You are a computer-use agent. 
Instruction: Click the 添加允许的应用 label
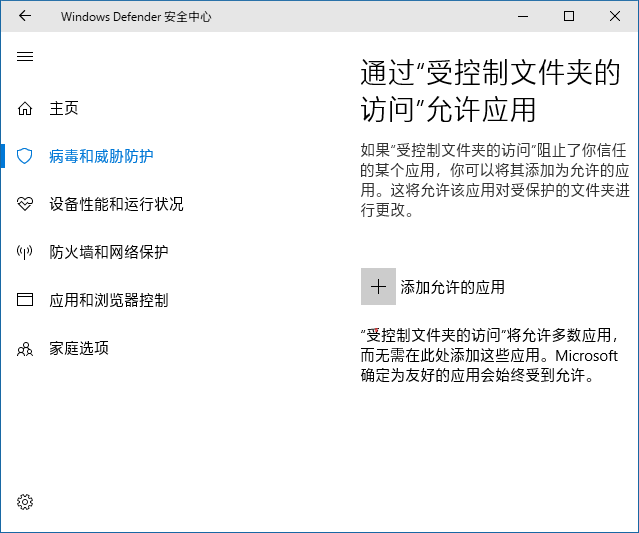pos(452,287)
